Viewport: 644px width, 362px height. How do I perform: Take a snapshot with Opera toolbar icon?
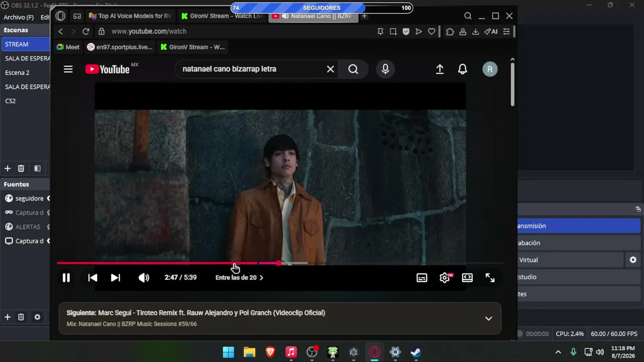[x=393, y=31]
